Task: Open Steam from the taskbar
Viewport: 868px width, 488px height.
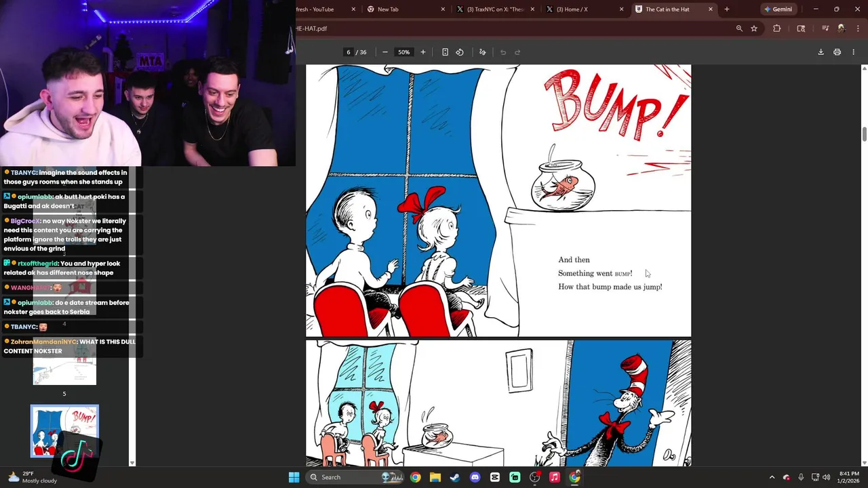Action: [455, 477]
